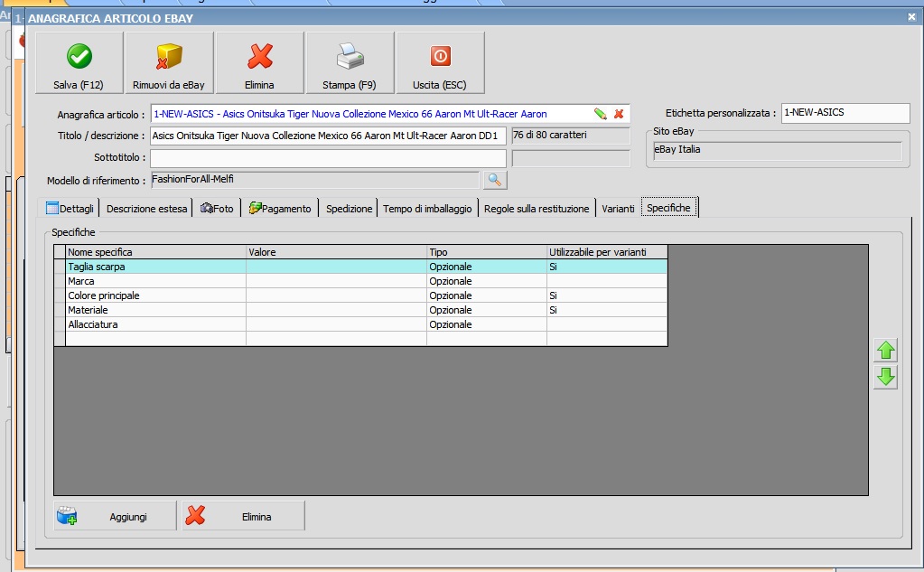Open magnifier search for Modello di riferimento
This screenshot has height=572, width=924.
(495, 180)
